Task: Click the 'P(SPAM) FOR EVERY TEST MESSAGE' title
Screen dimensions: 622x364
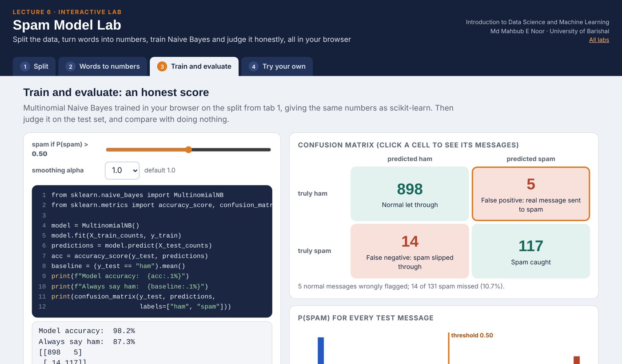Action: (366, 318)
